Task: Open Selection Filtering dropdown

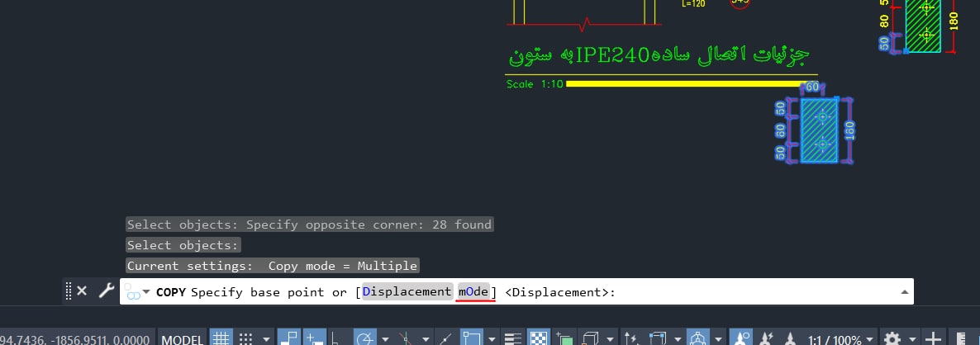Action: pos(678,340)
